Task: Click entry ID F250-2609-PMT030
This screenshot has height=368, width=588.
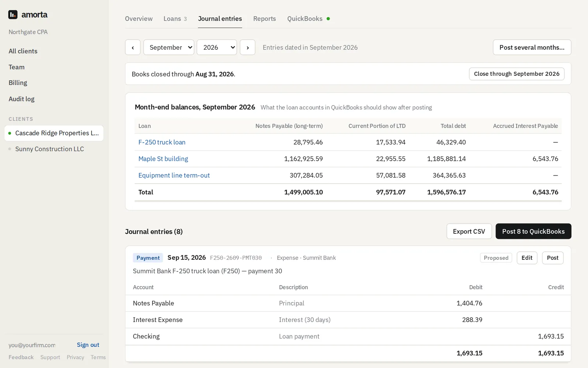Action: pos(236,258)
